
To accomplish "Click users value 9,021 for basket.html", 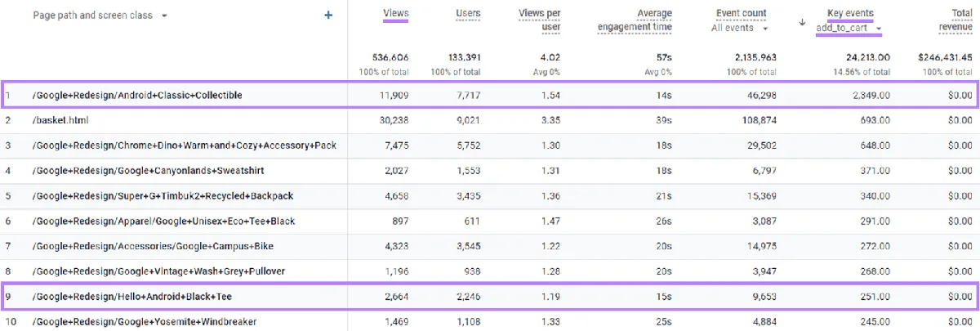I will (x=468, y=120).
